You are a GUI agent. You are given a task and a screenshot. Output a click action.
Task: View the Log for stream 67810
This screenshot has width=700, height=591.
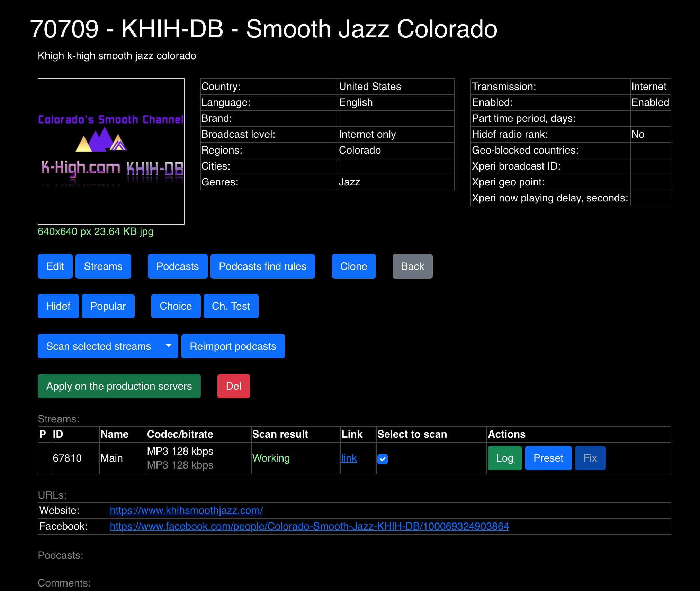504,458
